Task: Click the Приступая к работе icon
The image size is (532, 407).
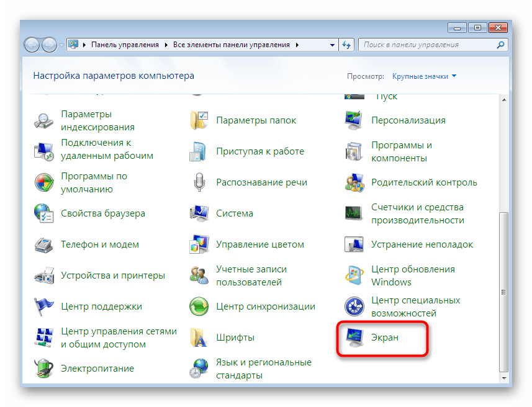Action: pyautogui.click(x=199, y=151)
